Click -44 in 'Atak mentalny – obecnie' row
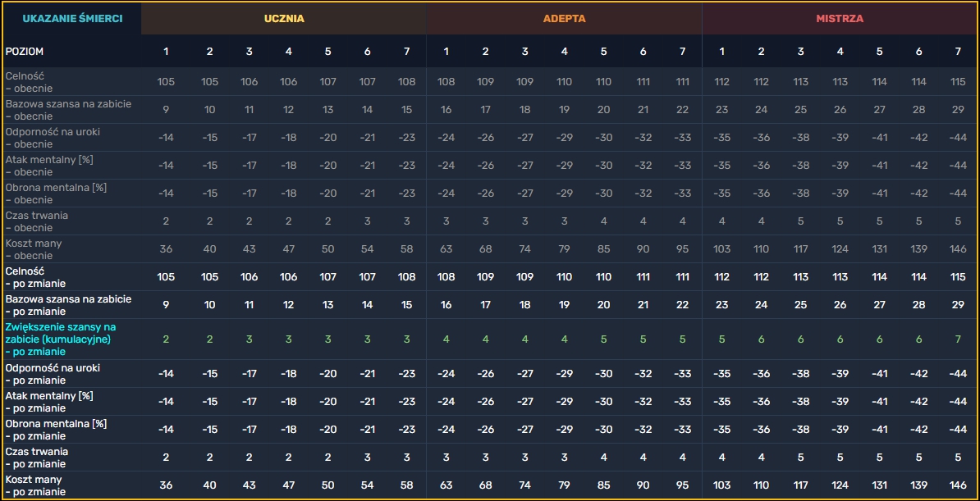The image size is (980, 501). [x=958, y=165]
